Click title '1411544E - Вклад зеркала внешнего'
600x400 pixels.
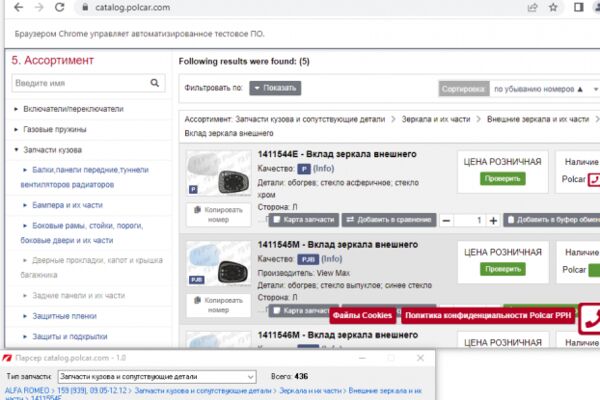[337, 154]
